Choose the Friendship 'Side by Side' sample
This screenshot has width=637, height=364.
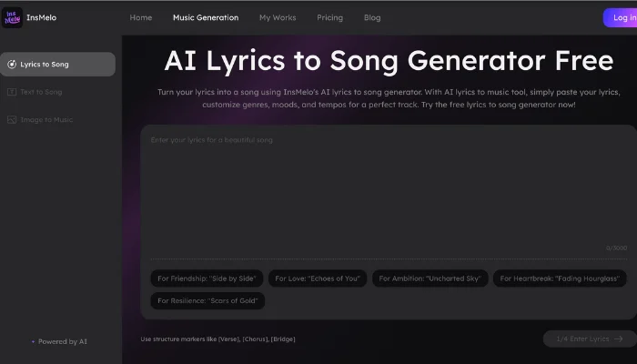(207, 278)
